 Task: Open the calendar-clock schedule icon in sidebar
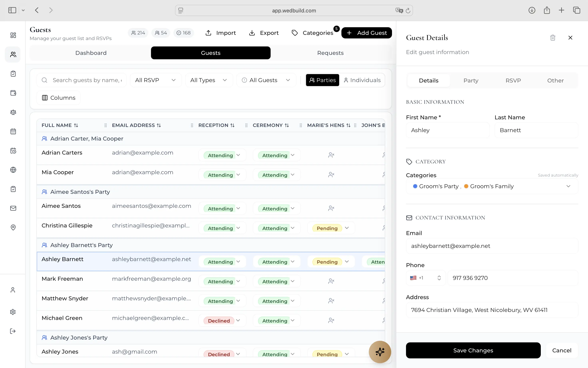(x=13, y=151)
